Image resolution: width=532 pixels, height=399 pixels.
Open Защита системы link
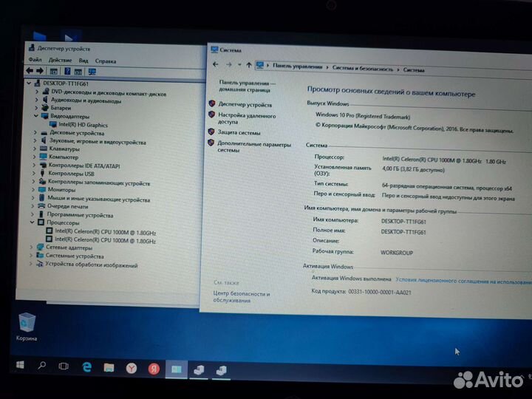click(239, 132)
